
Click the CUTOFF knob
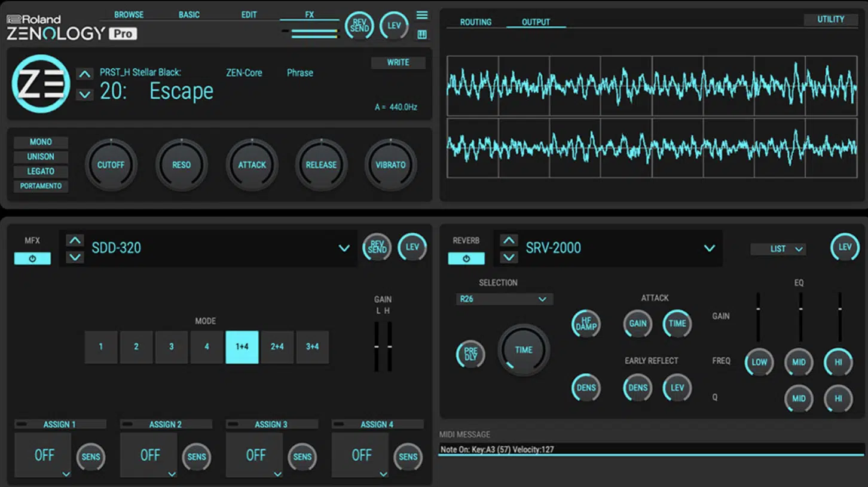(x=111, y=165)
